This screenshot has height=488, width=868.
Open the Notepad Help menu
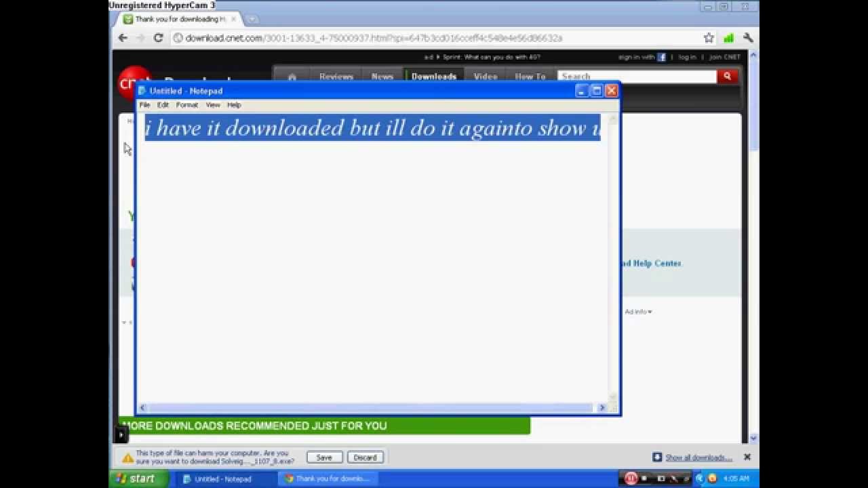[x=234, y=105]
